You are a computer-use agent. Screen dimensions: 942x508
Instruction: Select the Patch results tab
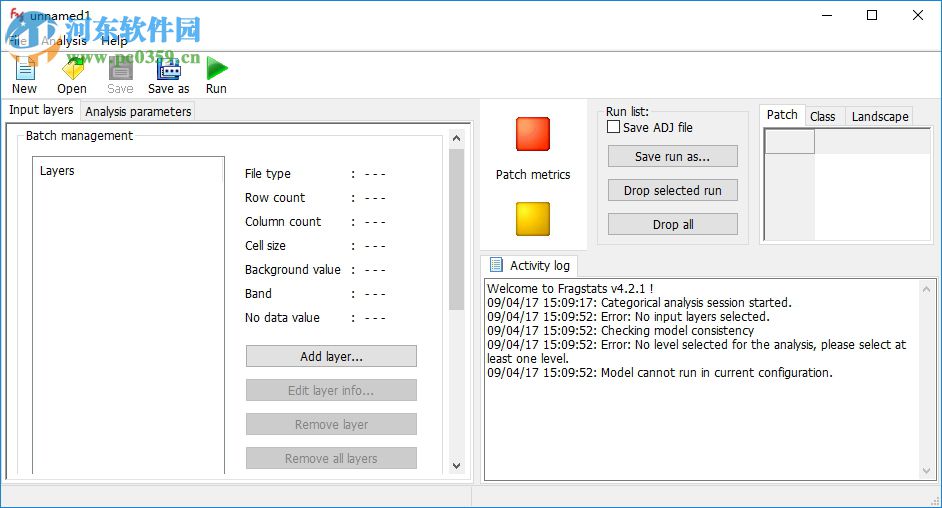coord(782,115)
